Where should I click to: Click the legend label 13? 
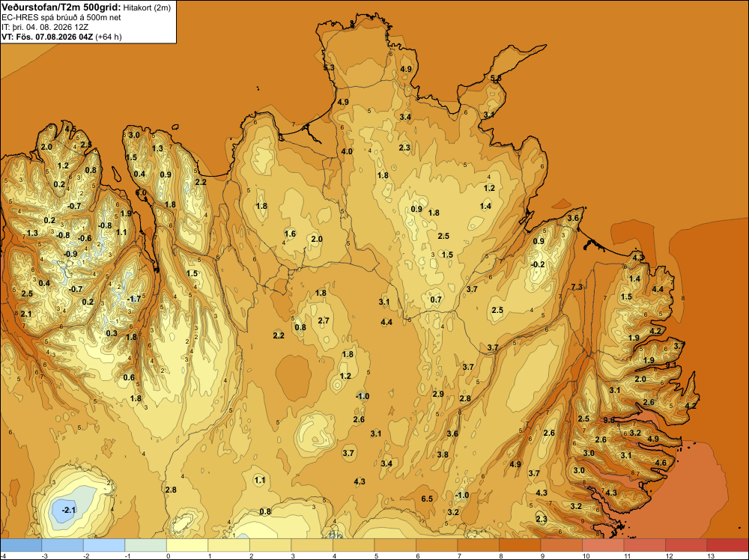710,556
